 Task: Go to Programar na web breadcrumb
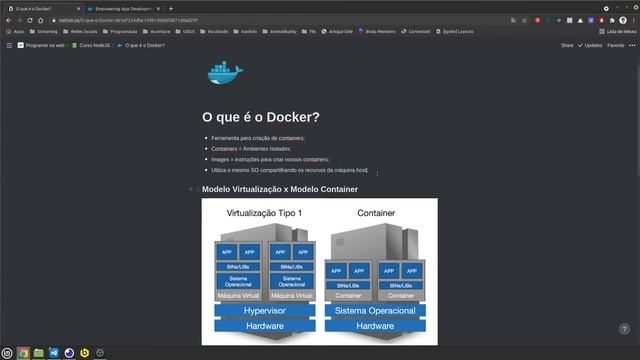(41, 45)
